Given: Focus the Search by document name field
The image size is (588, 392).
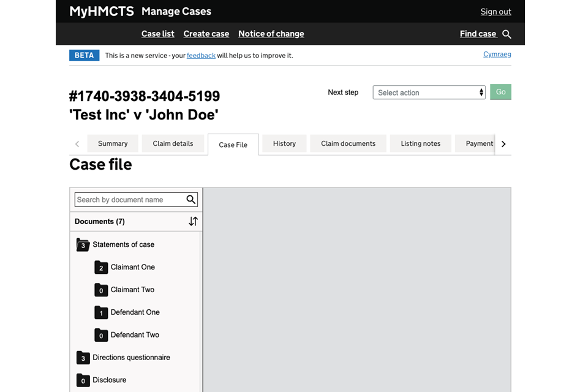Looking at the screenshot, I should [129, 200].
